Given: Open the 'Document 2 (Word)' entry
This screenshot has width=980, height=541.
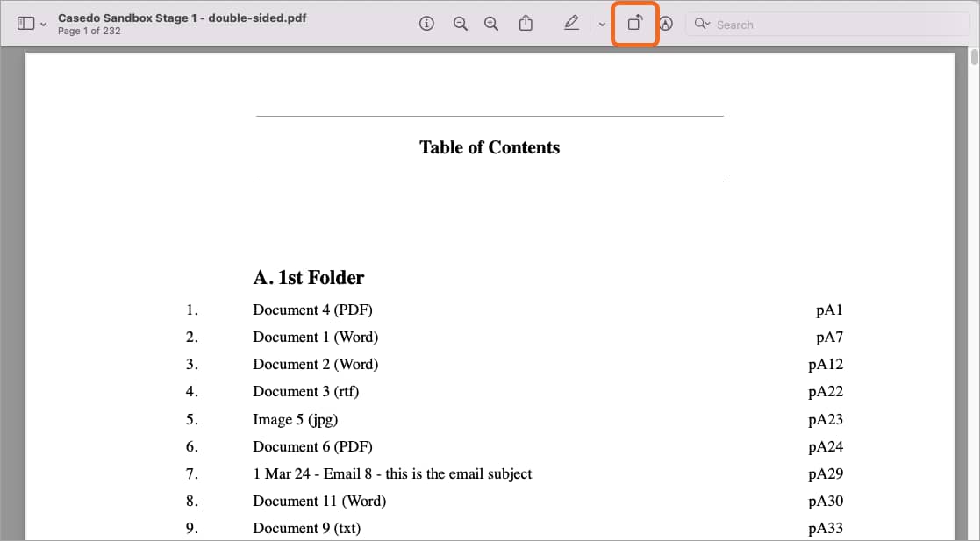Looking at the screenshot, I should point(316,364).
